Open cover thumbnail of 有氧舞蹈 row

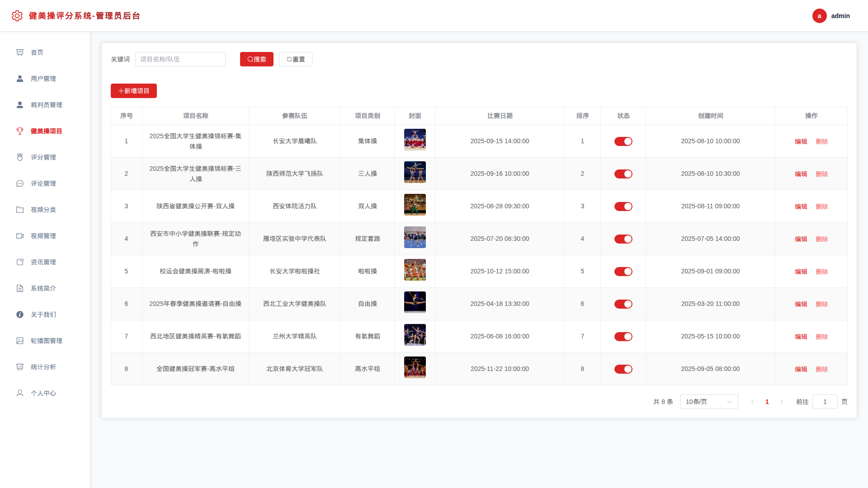(415, 335)
